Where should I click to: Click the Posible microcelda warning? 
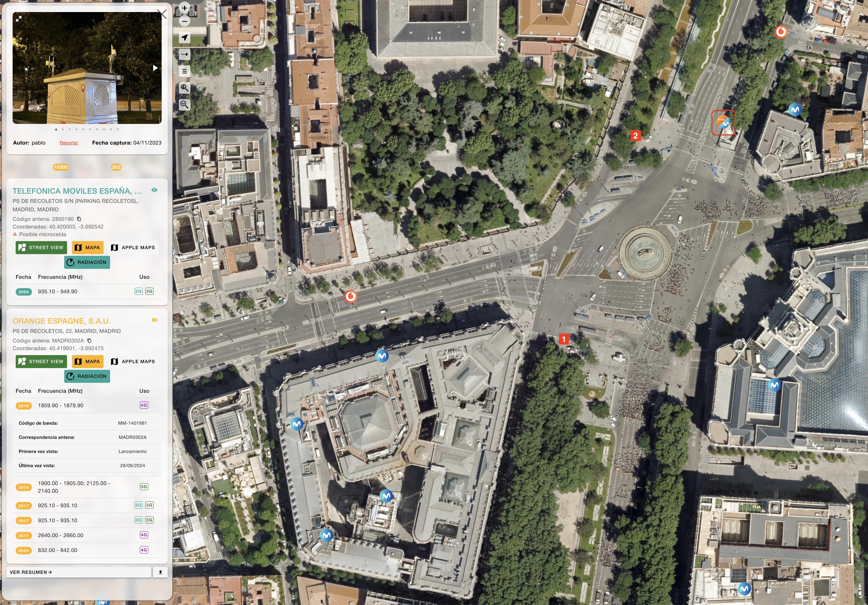click(39, 234)
